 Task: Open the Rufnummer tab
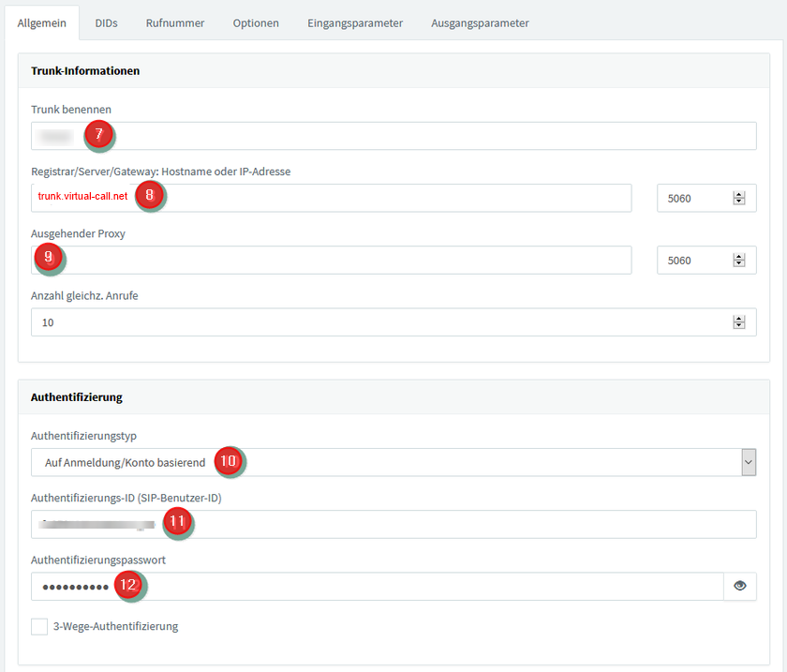click(174, 23)
